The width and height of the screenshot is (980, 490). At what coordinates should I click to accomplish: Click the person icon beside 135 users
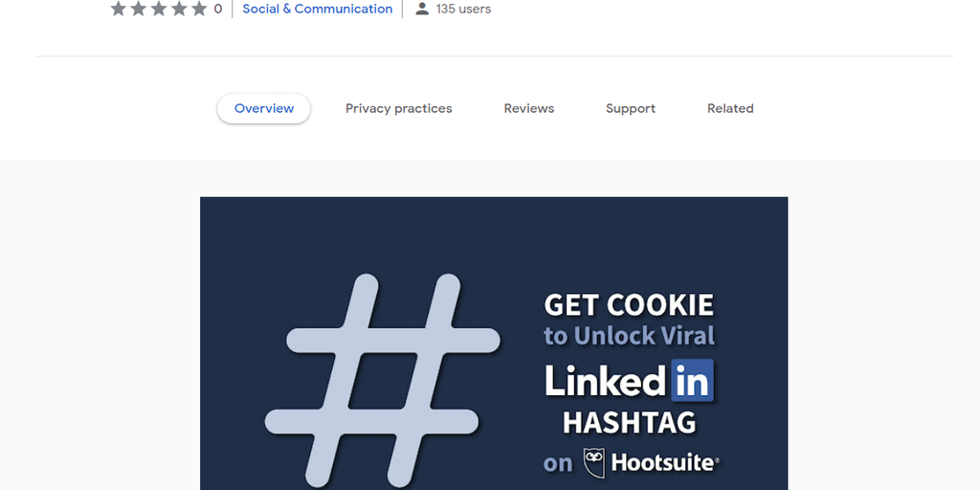point(422,9)
